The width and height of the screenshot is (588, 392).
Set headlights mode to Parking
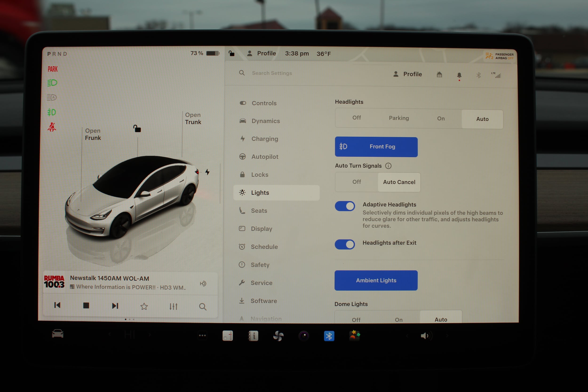pos(399,118)
